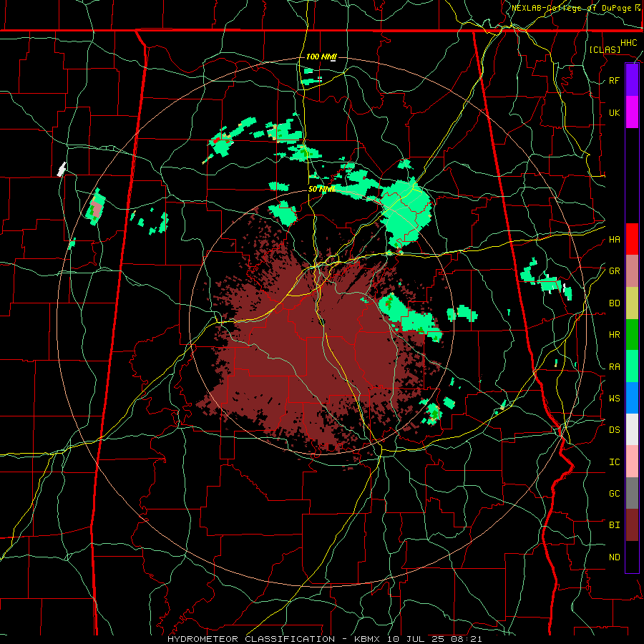Click the "HHC" product code text

click(x=628, y=43)
